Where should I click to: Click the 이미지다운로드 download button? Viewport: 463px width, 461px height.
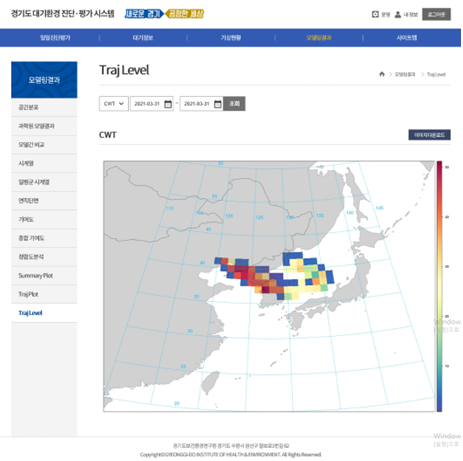429,135
